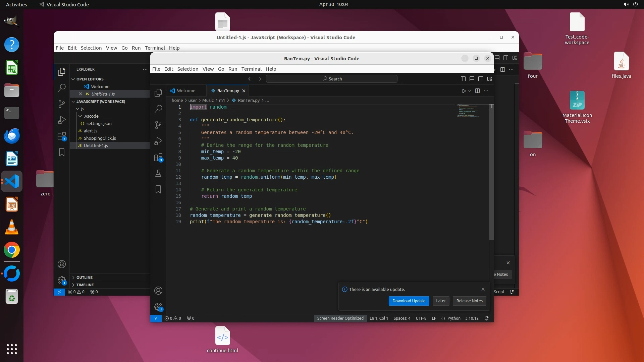Split the RanTem.py editor right
This screenshot has height=362, width=644.
pos(477,91)
